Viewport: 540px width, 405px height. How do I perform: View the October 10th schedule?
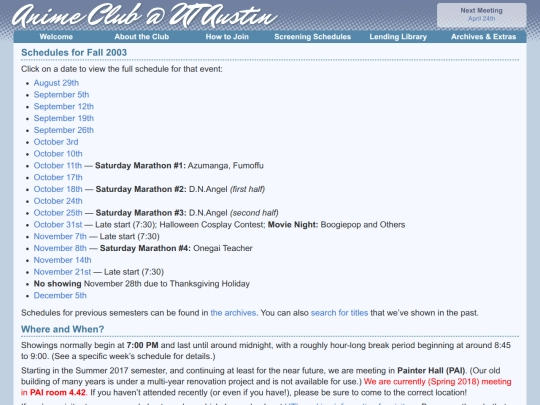pyautogui.click(x=58, y=154)
